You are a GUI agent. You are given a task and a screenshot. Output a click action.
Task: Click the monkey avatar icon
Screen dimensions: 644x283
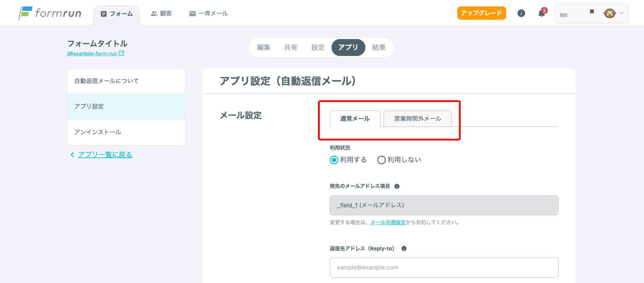point(609,13)
